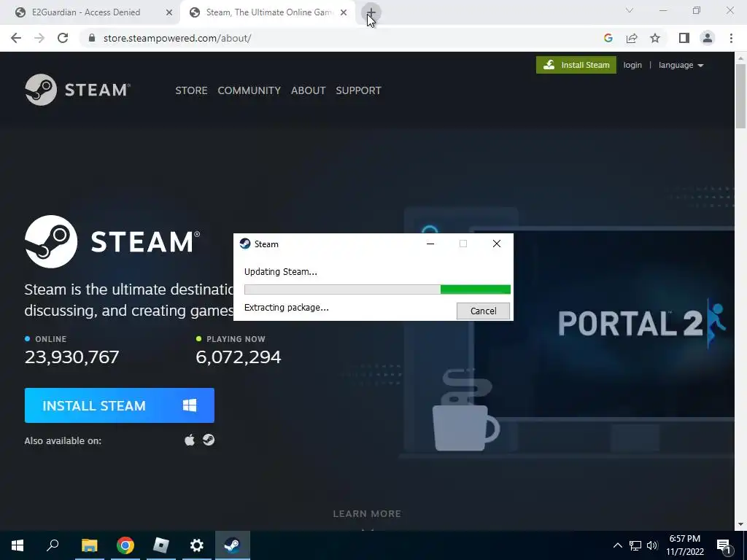Screen dimensions: 747x560
Task: Open the COMMUNITY menu item
Action: pyautogui.click(x=249, y=90)
